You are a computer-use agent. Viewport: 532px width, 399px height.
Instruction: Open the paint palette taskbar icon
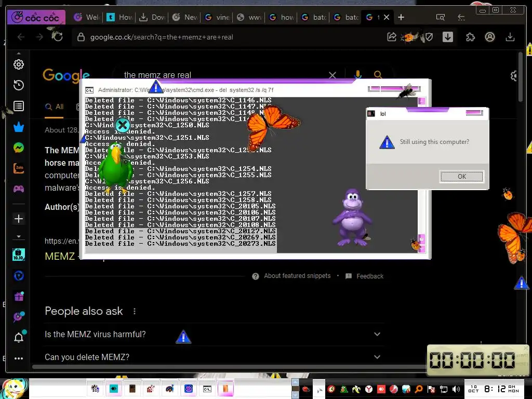coord(170,389)
